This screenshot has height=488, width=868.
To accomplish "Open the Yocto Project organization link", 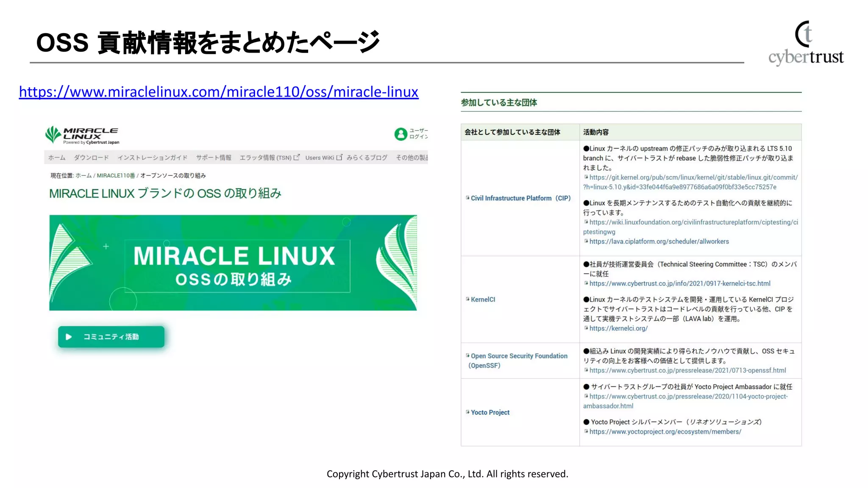I will coord(490,412).
